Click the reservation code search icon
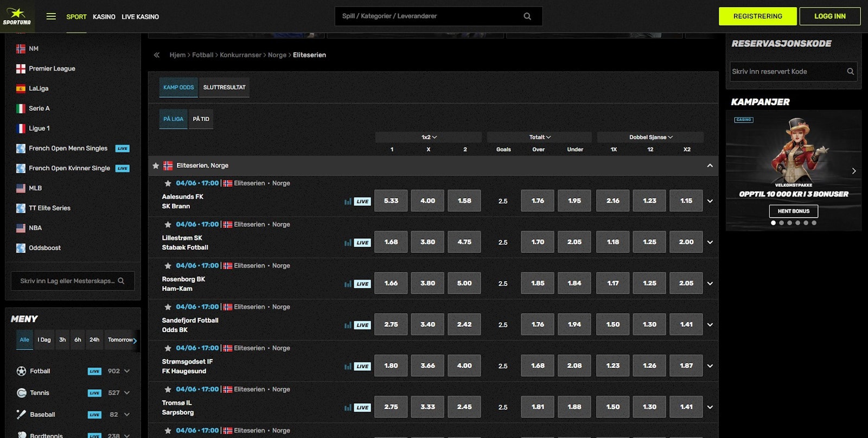The image size is (868, 438). [850, 72]
